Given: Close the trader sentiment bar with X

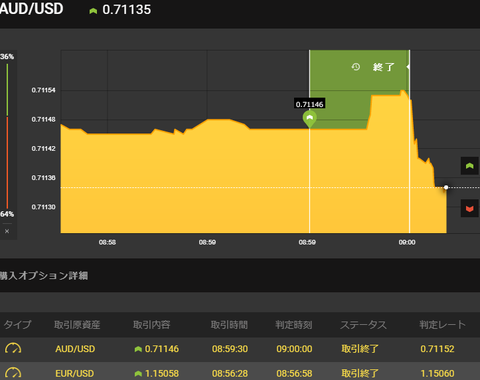Looking at the screenshot, I should [x=7, y=231].
